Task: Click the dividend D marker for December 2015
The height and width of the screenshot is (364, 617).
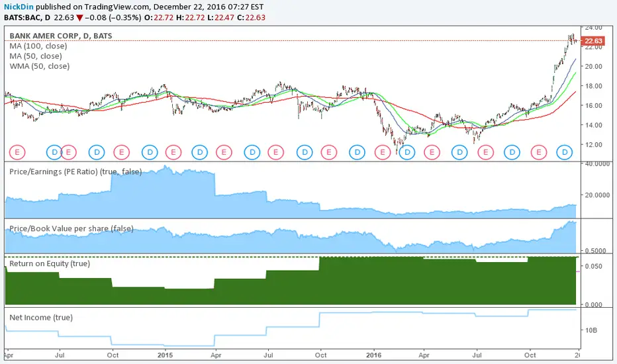Action: pos(357,152)
